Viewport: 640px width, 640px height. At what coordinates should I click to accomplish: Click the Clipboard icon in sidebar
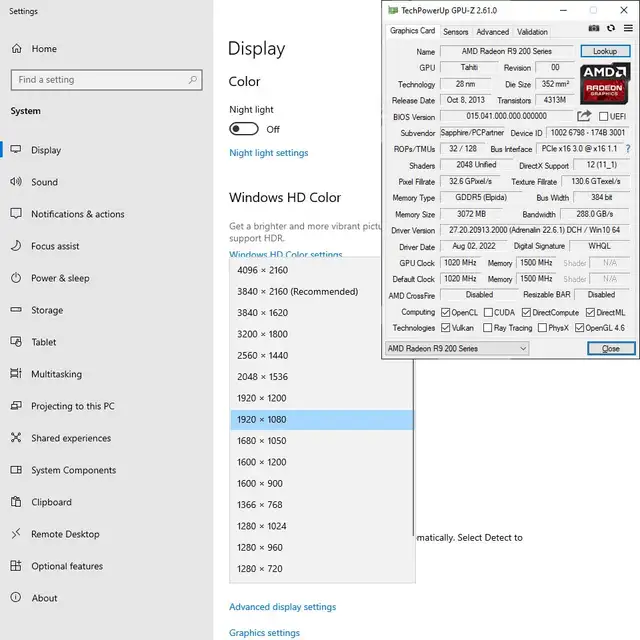16,502
